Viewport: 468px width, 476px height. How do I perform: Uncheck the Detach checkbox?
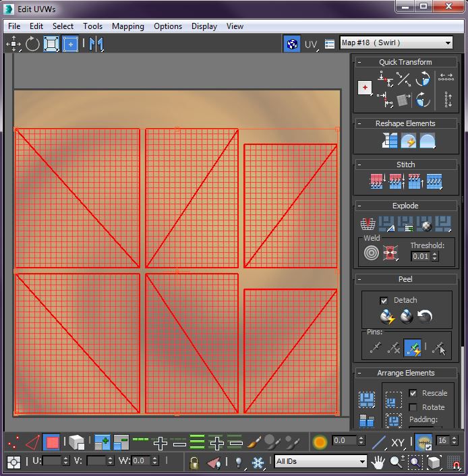point(384,300)
